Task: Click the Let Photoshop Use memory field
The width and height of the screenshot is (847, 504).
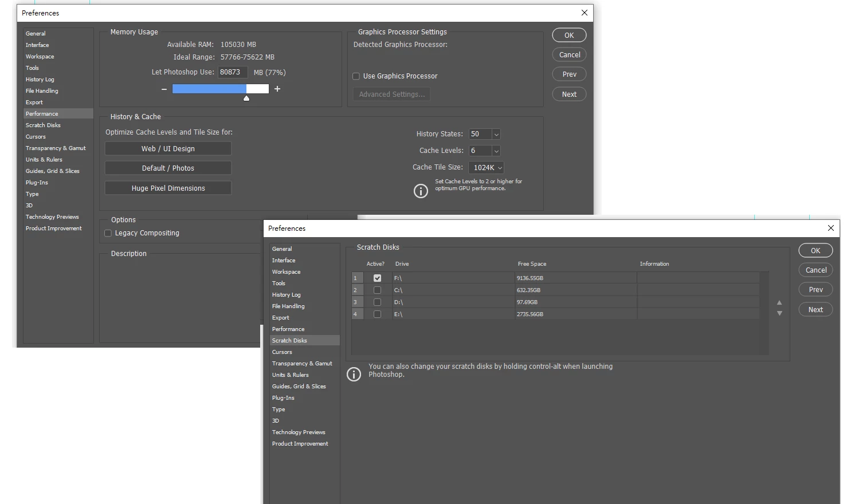Action: pyautogui.click(x=233, y=72)
